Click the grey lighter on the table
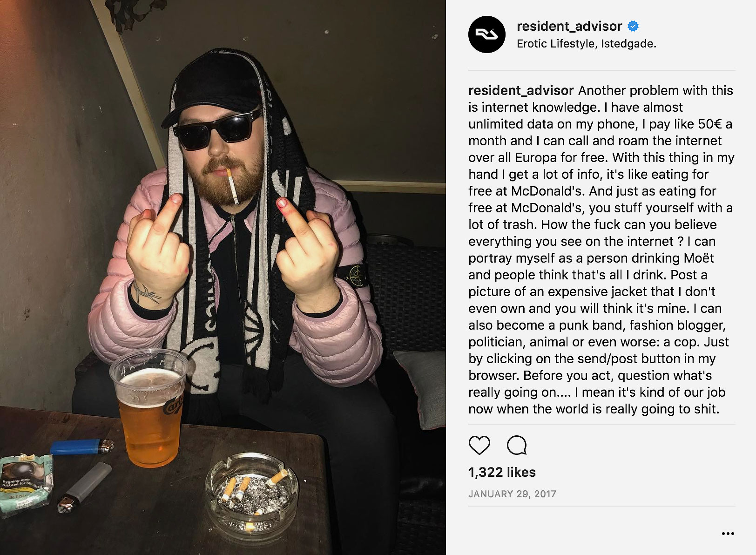This screenshot has width=756, height=555. click(84, 487)
